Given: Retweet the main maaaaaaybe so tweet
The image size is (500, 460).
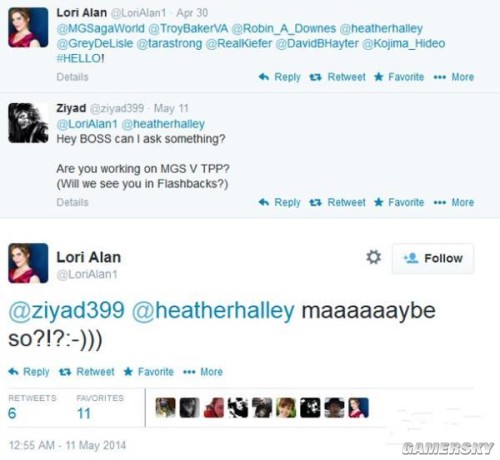Looking at the screenshot, I should coord(87,372).
